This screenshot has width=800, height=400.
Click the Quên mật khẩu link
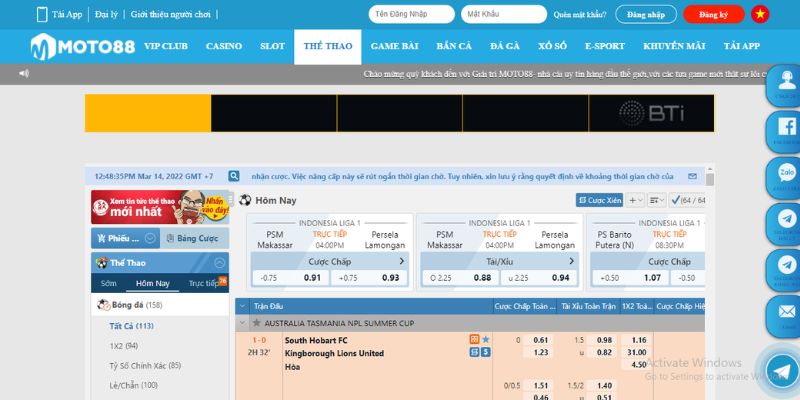tap(580, 14)
